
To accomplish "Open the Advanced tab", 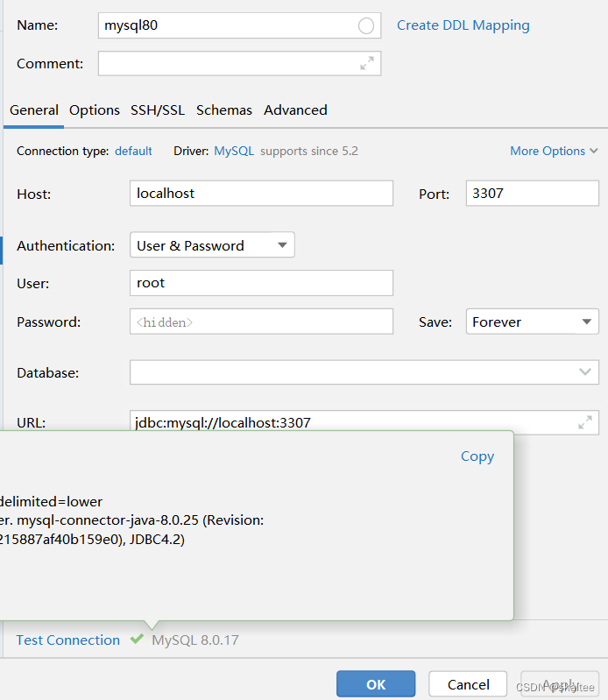I will 295,110.
